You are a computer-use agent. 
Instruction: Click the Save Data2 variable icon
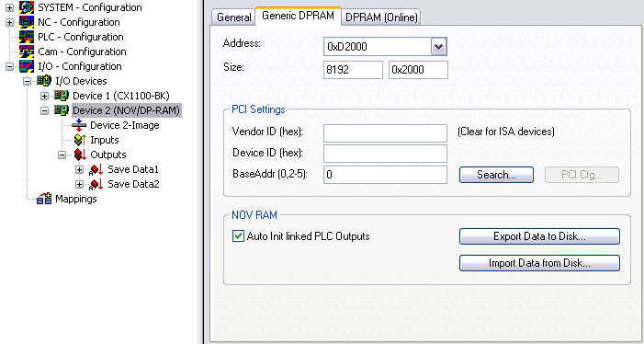coord(96,185)
